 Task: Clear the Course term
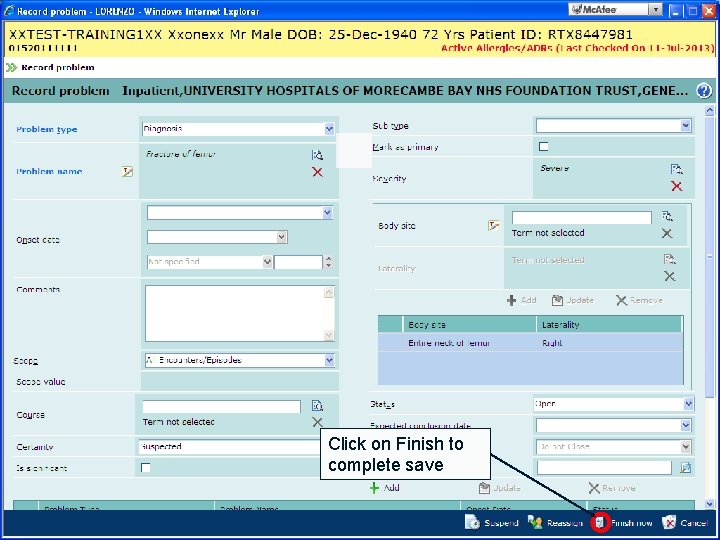tap(317, 422)
